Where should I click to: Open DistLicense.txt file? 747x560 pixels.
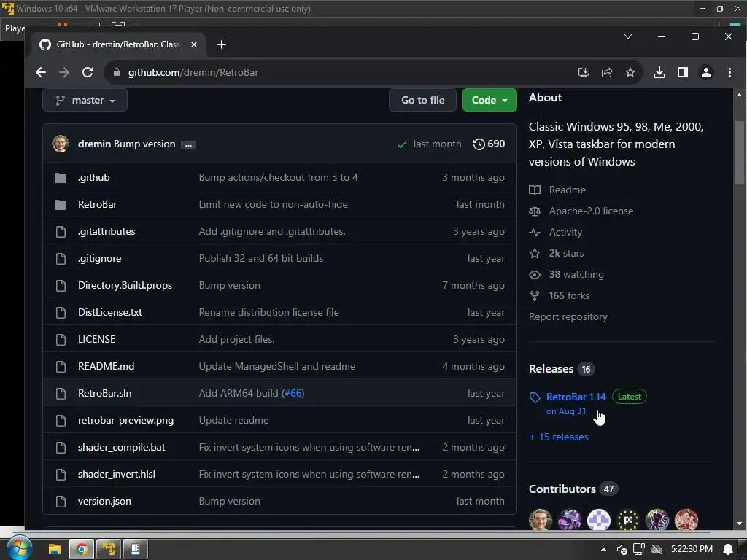click(x=110, y=312)
